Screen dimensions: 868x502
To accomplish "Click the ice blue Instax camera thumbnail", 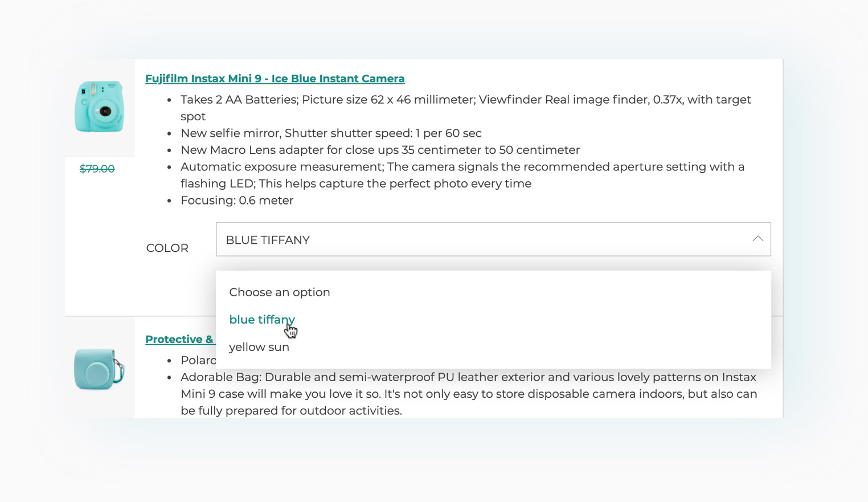I will 99,107.
